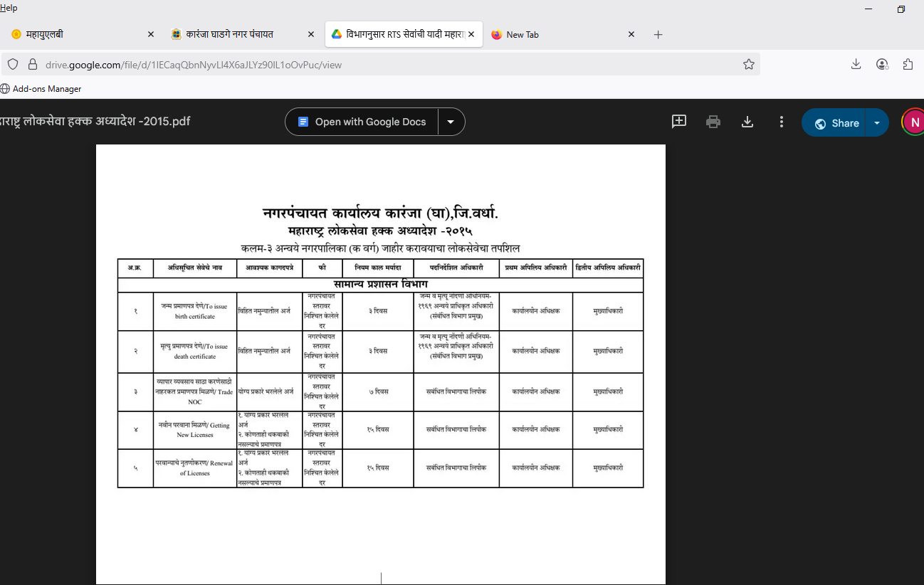Switch to the New Tab tab
Screen dimensions: 924x585
[562, 34]
